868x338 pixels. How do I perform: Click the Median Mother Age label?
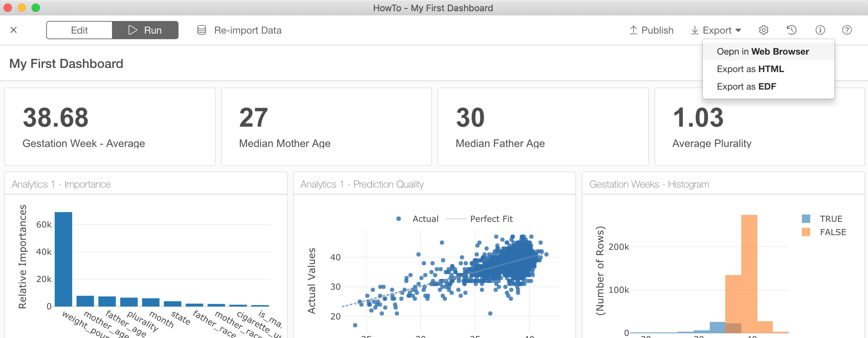[x=285, y=143]
